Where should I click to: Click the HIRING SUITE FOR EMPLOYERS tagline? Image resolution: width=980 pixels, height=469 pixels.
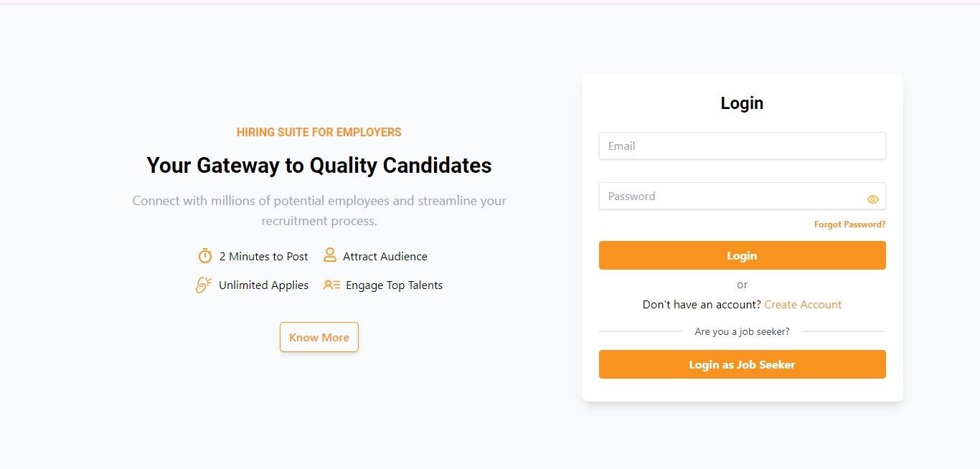click(x=319, y=132)
